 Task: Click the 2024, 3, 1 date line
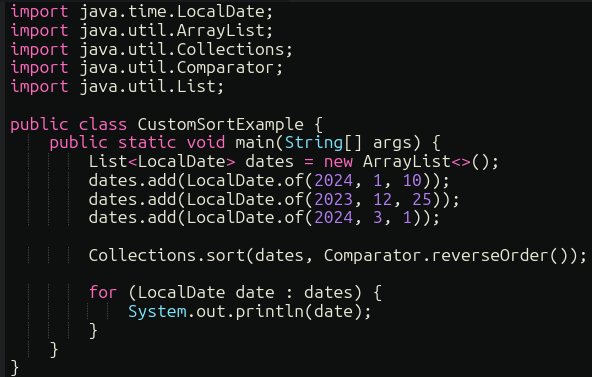tap(264, 218)
